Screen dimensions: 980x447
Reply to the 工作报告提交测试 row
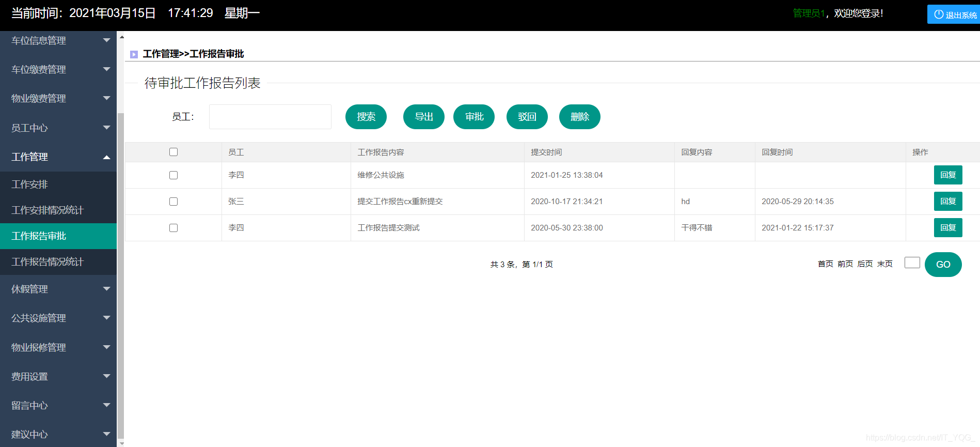click(948, 228)
